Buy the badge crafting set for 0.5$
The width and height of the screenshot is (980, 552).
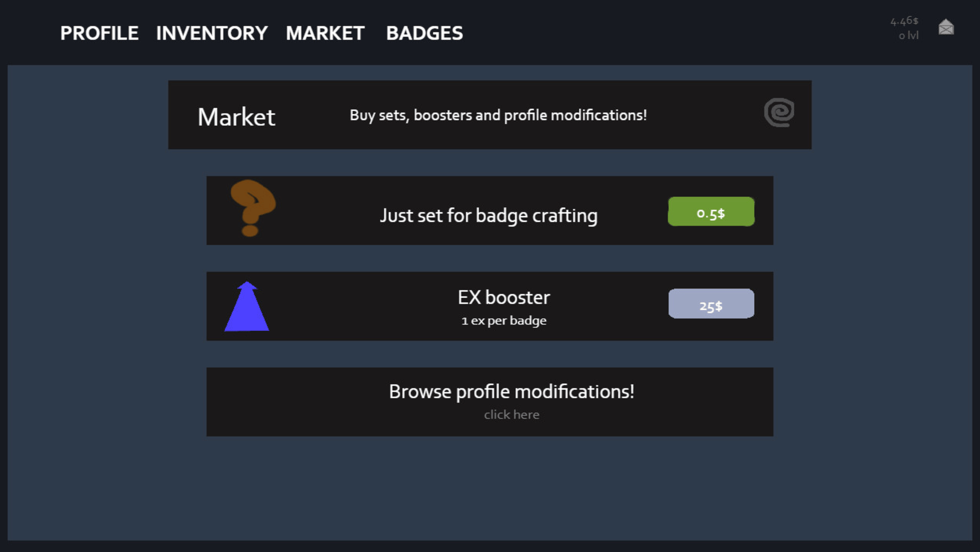coord(711,212)
